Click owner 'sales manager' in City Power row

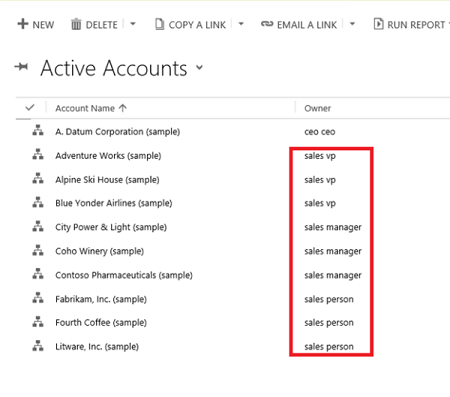click(333, 227)
